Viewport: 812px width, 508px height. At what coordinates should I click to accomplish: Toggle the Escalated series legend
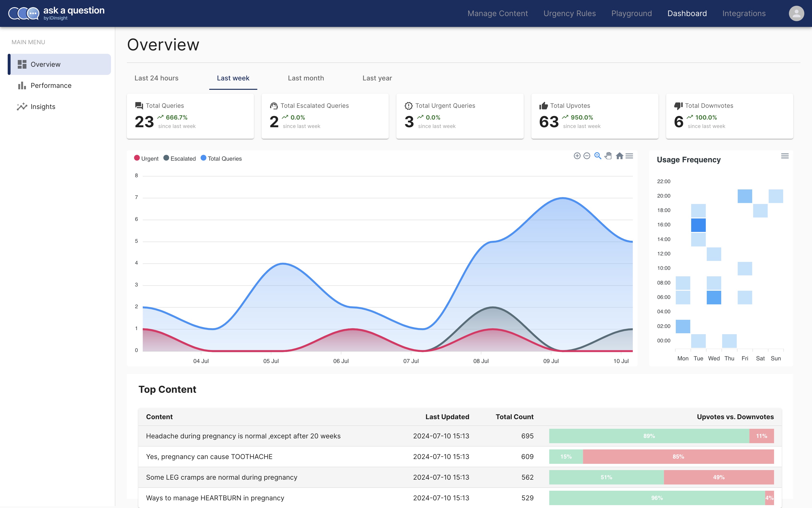(179, 159)
